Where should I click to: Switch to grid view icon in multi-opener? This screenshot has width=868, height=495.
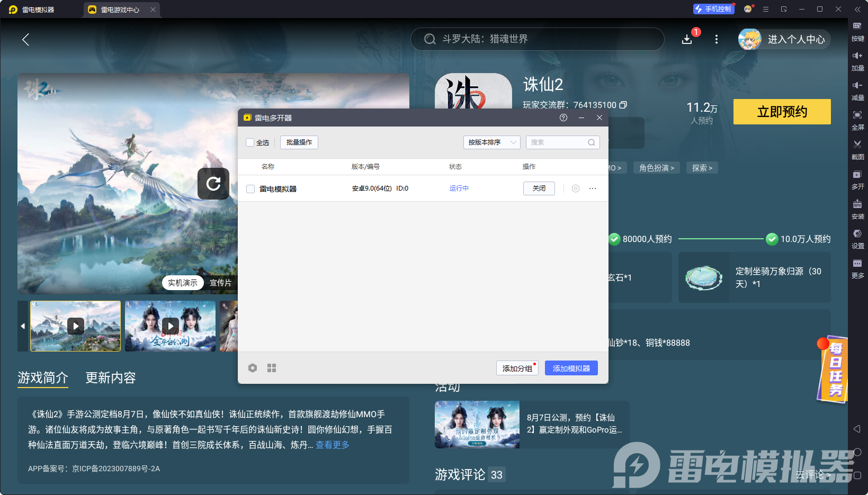point(272,368)
